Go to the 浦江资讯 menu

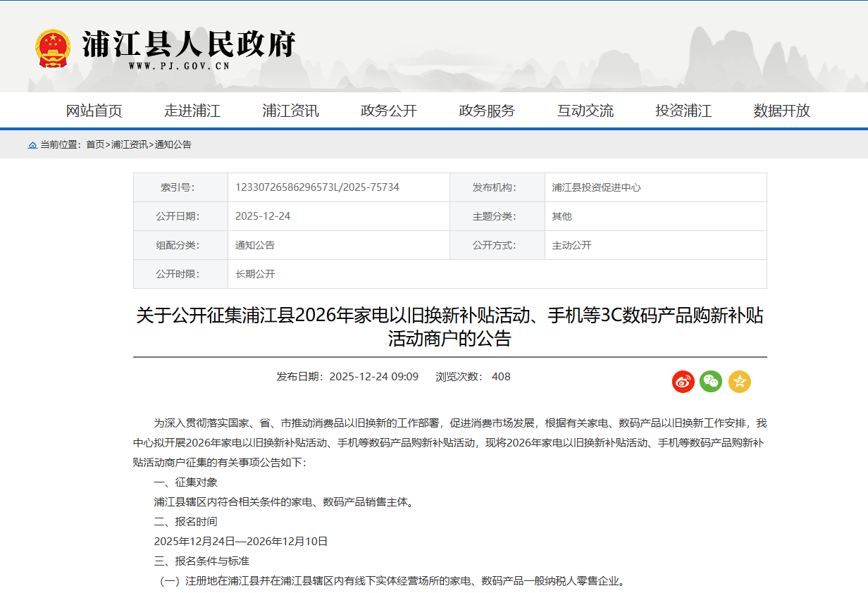pos(290,111)
